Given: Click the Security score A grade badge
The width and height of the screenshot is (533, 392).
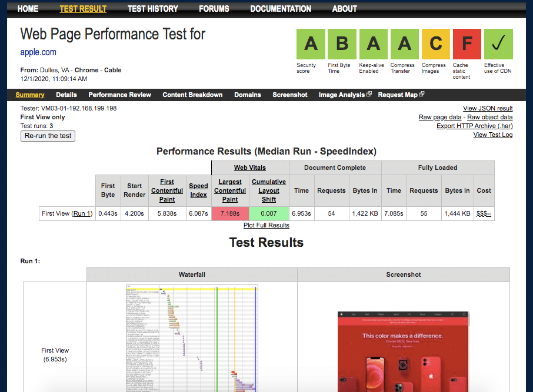Looking at the screenshot, I should point(311,44).
